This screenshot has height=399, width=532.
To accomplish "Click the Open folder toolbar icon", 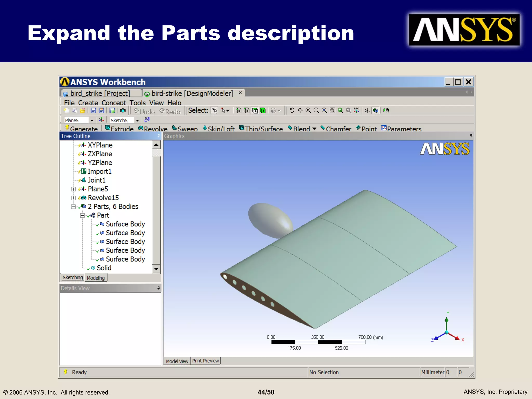I will coord(83,111).
